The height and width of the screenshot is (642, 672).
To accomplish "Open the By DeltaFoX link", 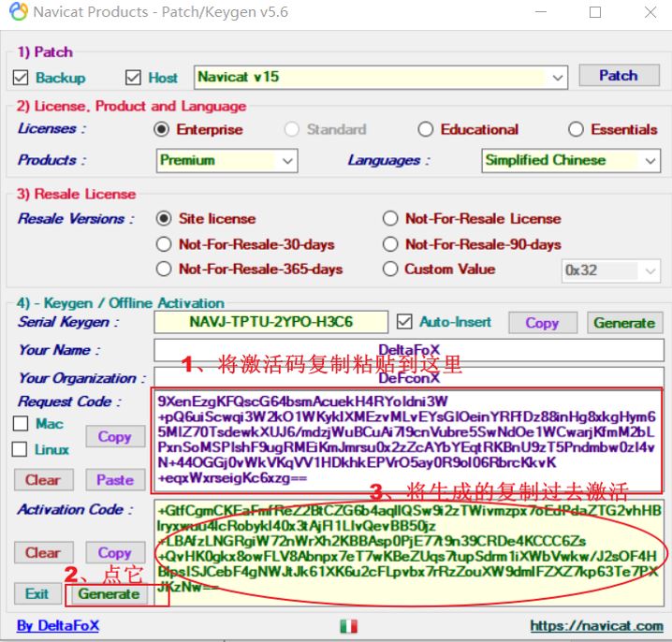I will pyautogui.click(x=58, y=626).
